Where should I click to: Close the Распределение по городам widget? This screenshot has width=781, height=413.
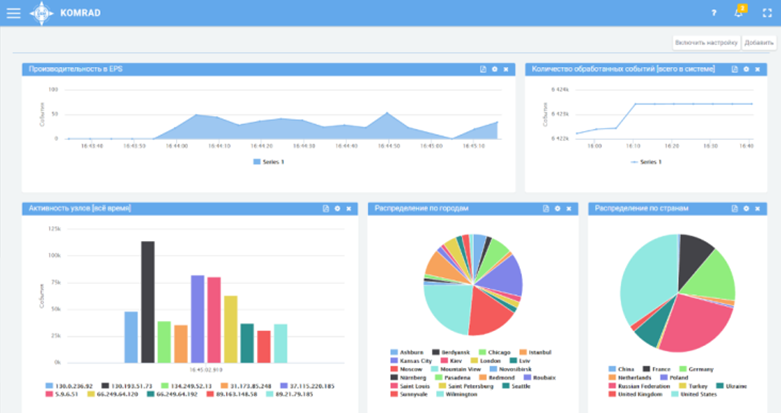pos(569,209)
